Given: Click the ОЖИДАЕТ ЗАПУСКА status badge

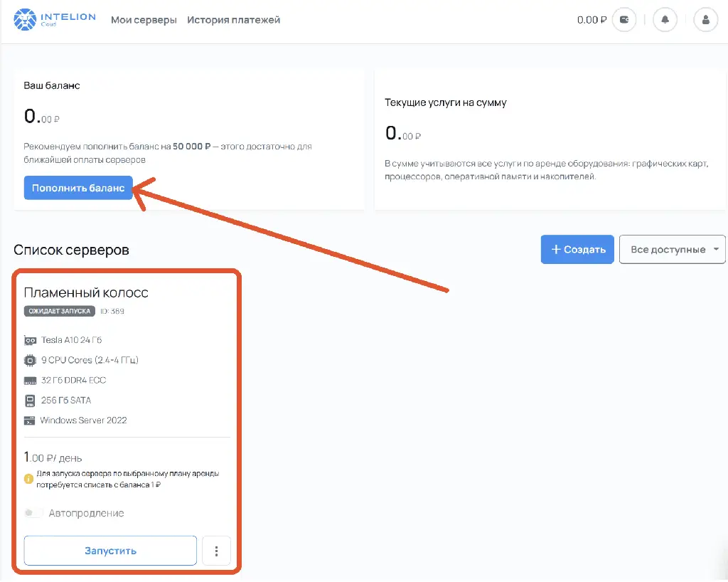Looking at the screenshot, I should [x=59, y=312].
